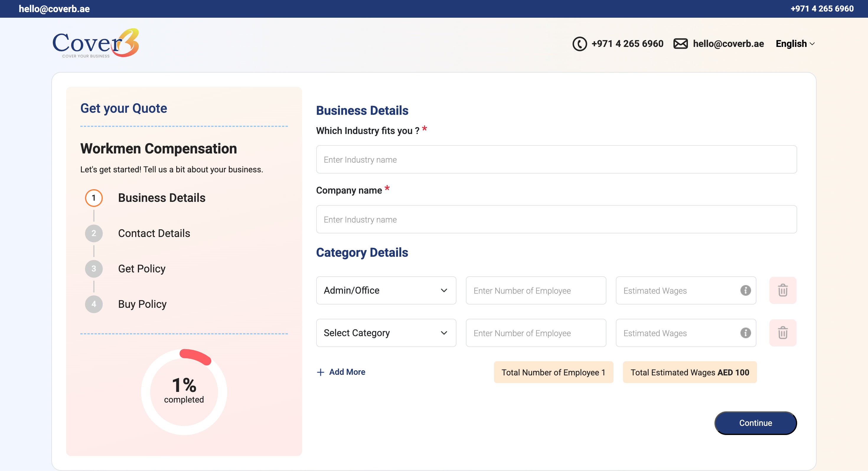Expand the Admin/Office category dropdown

click(386, 290)
